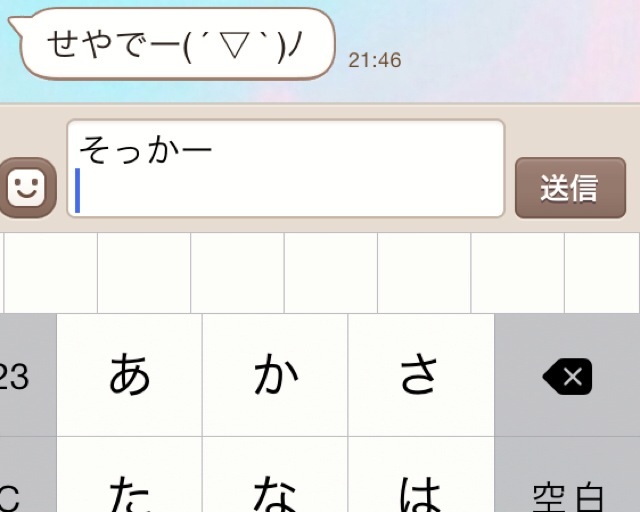Tap the first full empty suggestion cell on left

51,273
